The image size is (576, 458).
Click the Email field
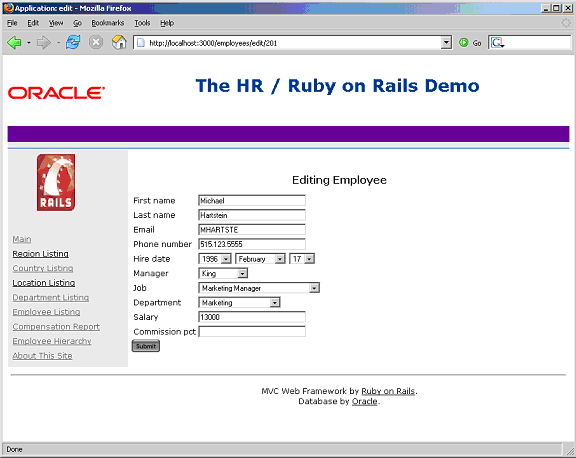pos(252,230)
